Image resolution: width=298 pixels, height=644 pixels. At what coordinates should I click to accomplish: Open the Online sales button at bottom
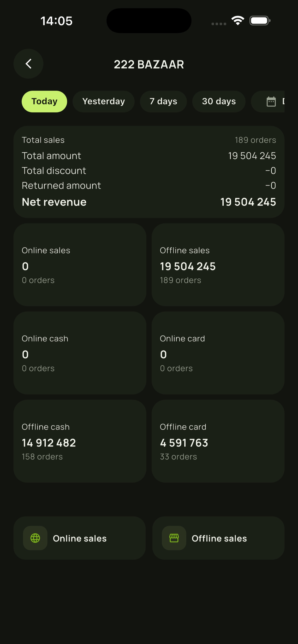80,538
